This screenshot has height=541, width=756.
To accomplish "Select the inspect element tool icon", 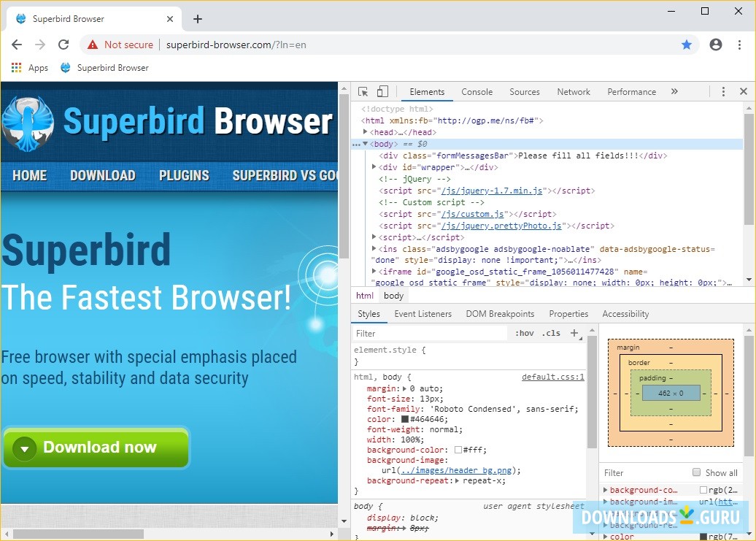I will click(x=362, y=92).
